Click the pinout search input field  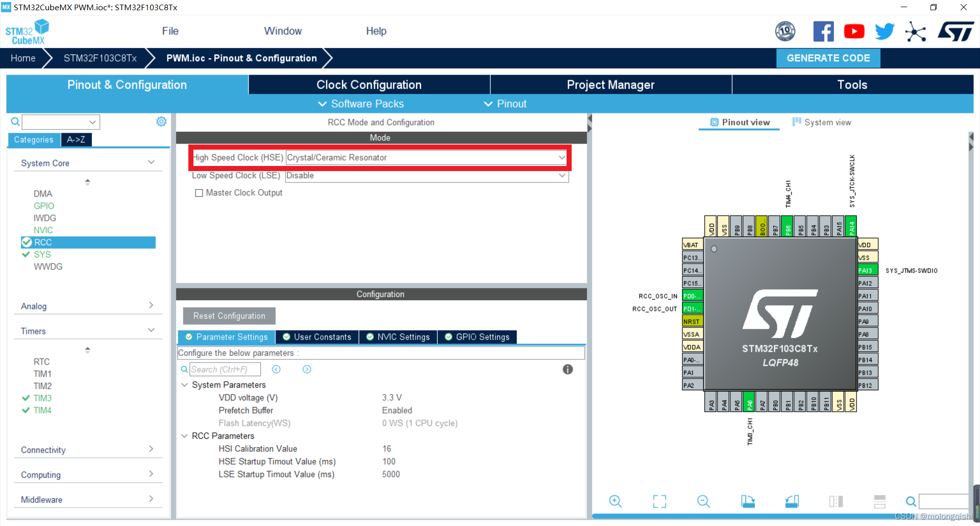tap(944, 501)
